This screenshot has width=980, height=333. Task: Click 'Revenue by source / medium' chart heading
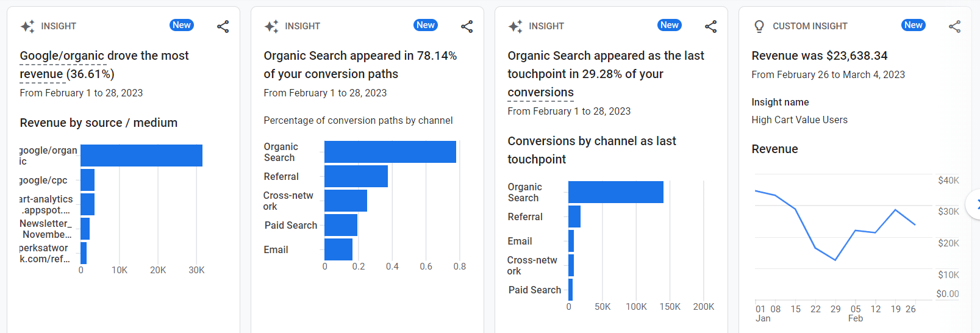pyautogui.click(x=99, y=123)
